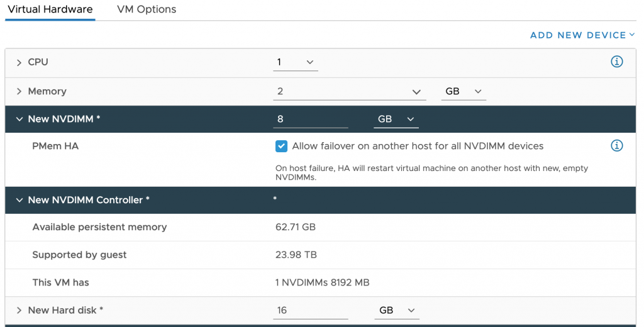
Task: Click the CPU row info icon
Action: (616, 62)
